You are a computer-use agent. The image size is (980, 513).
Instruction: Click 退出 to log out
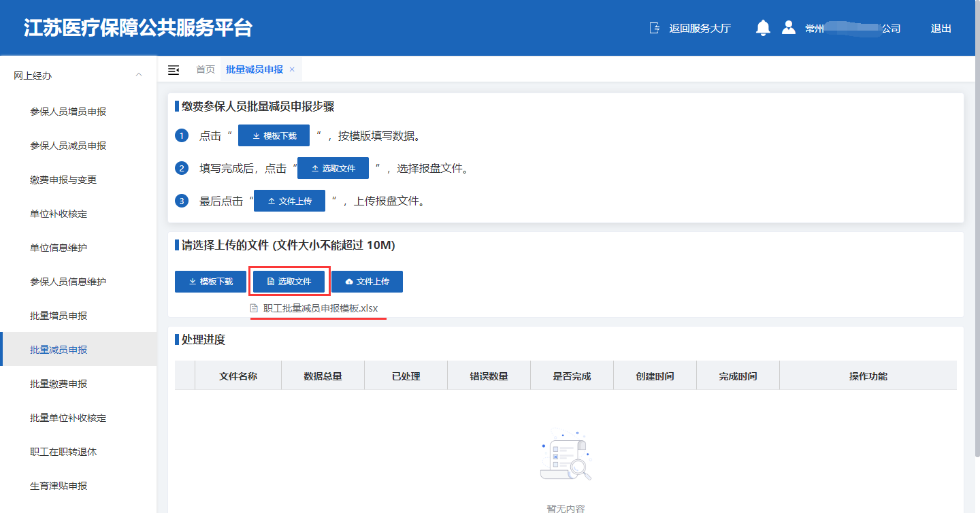pos(941,29)
